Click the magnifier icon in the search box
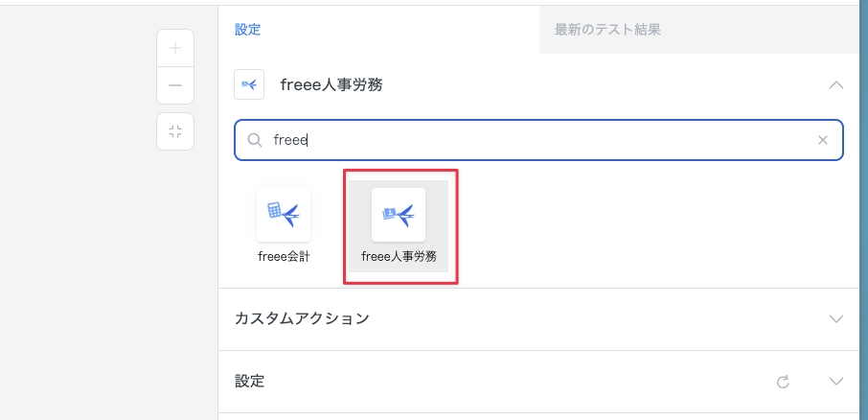Image resolution: width=868 pixels, height=420 pixels. coord(255,140)
